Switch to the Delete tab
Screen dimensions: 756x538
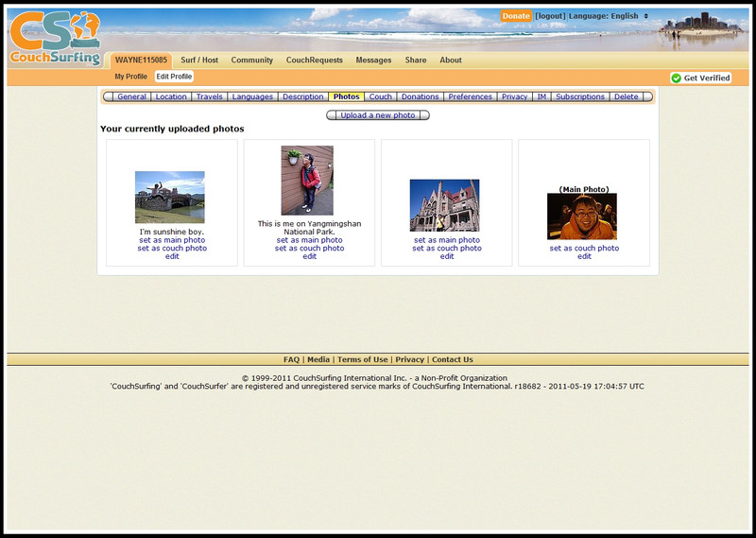[x=627, y=96]
